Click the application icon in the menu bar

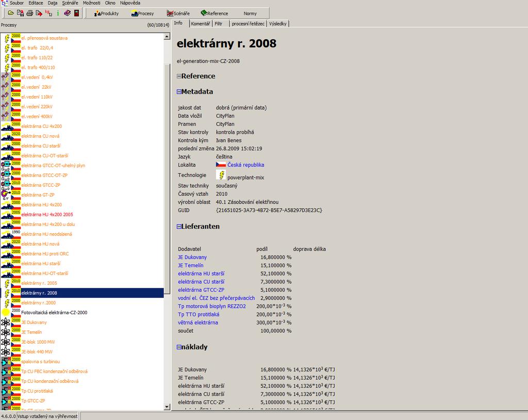pyautogui.click(x=4, y=3)
